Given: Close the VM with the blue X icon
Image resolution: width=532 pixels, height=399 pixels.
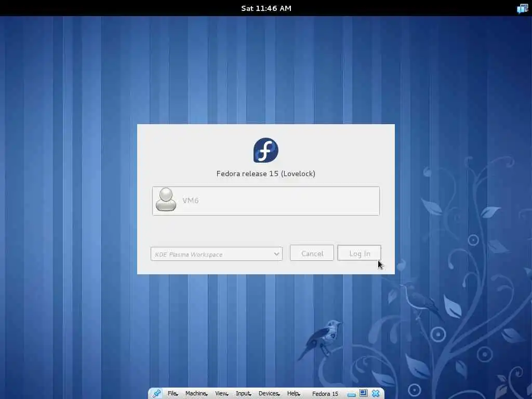Looking at the screenshot, I should coord(375,394).
